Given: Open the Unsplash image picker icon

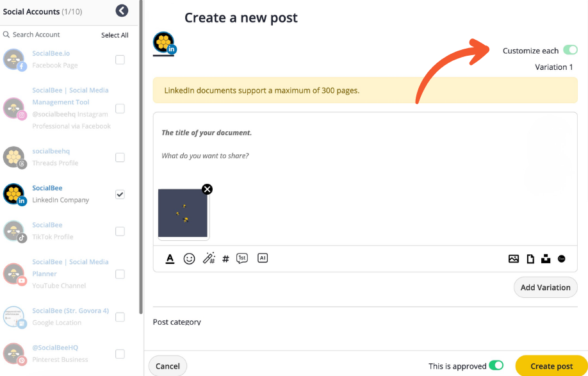Looking at the screenshot, I should [x=546, y=259].
